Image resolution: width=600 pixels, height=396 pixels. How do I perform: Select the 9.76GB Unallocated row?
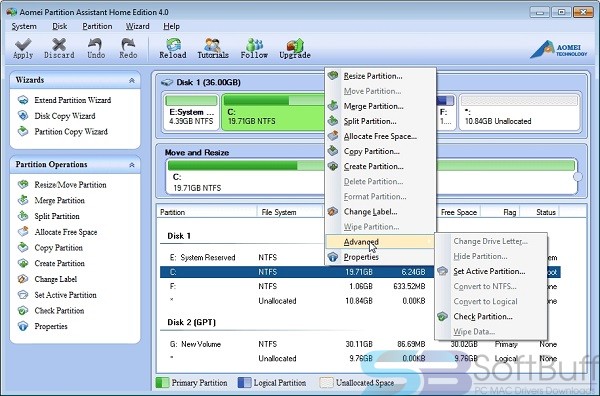[360, 359]
